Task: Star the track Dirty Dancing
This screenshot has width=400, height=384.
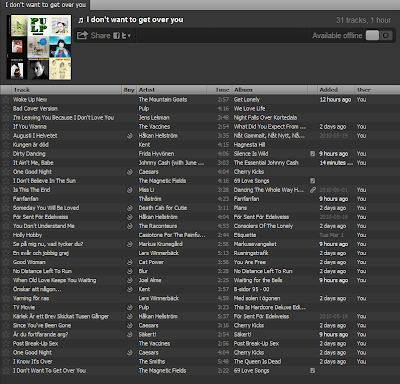Action: coord(6,154)
